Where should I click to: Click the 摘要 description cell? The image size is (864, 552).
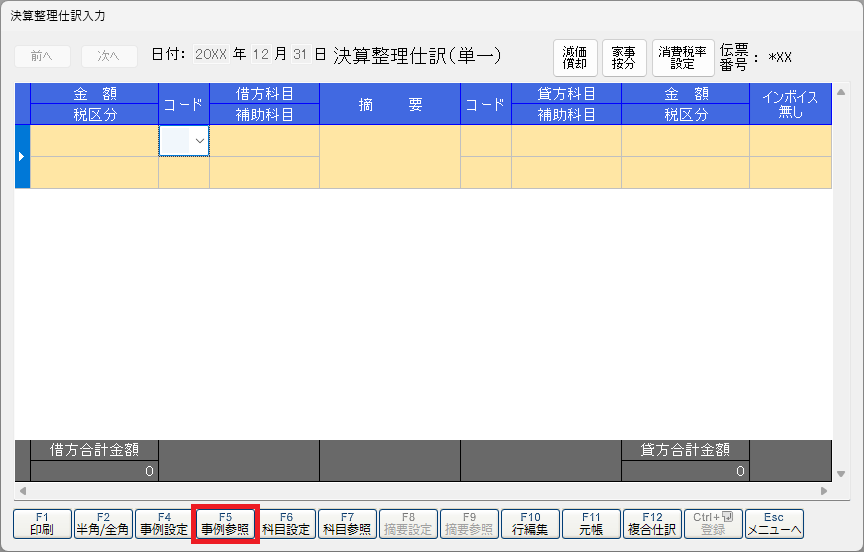(x=389, y=157)
